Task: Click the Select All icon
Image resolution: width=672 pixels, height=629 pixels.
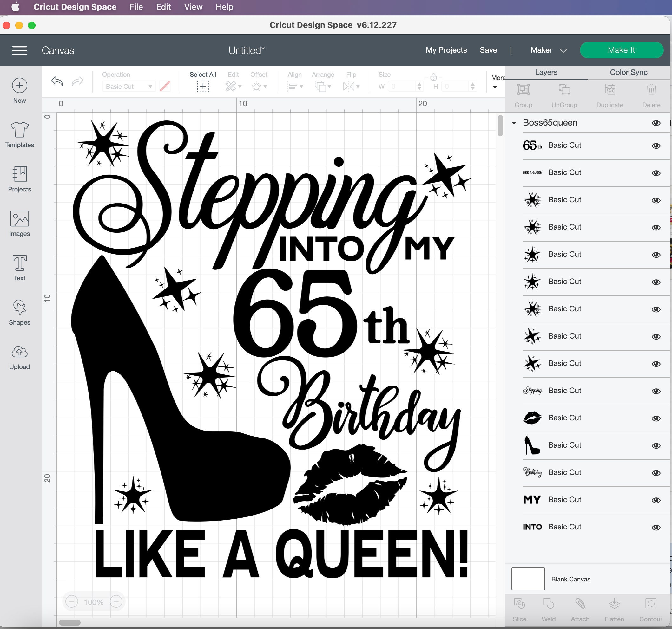Action: click(x=203, y=87)
